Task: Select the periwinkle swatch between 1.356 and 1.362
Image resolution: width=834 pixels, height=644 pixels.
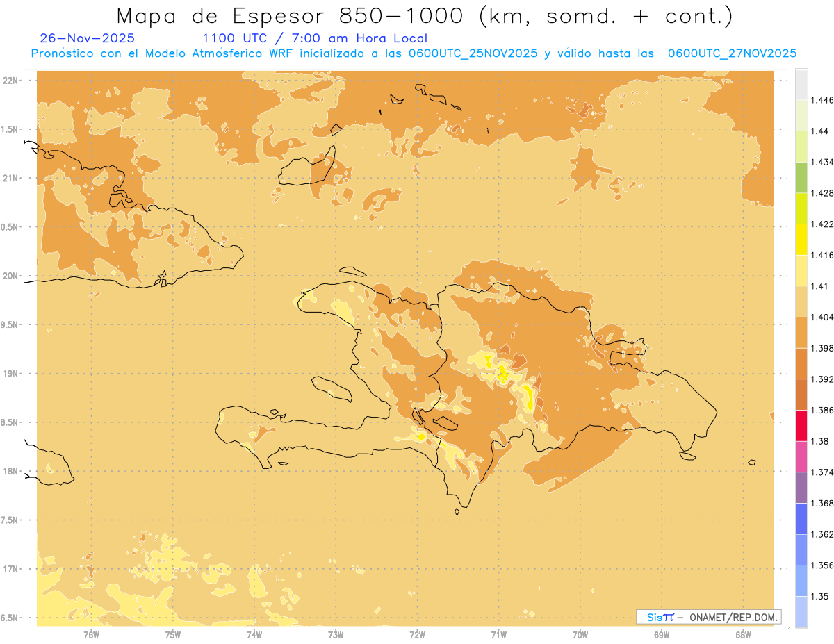Action: (801, 550)
